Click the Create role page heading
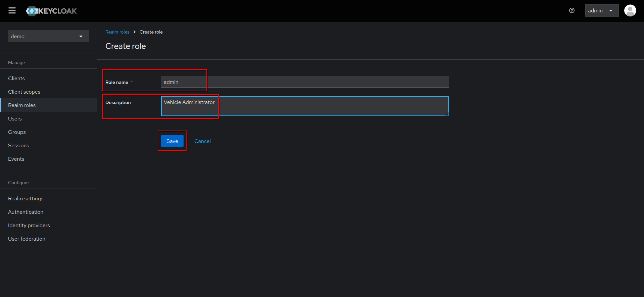 point(126,46)
